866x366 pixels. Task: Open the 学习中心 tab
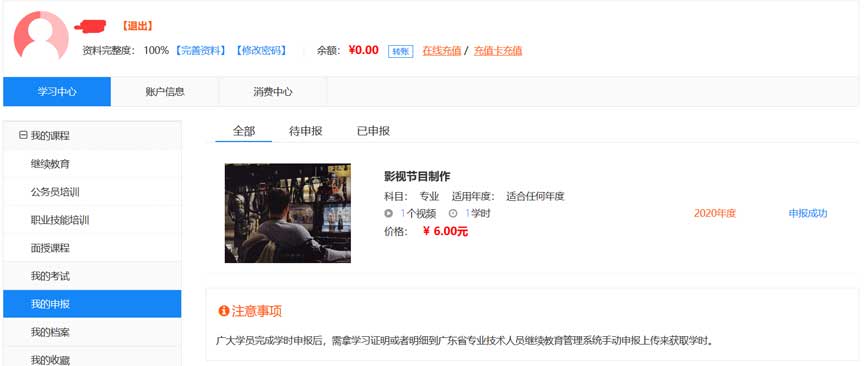pos(57,92)
